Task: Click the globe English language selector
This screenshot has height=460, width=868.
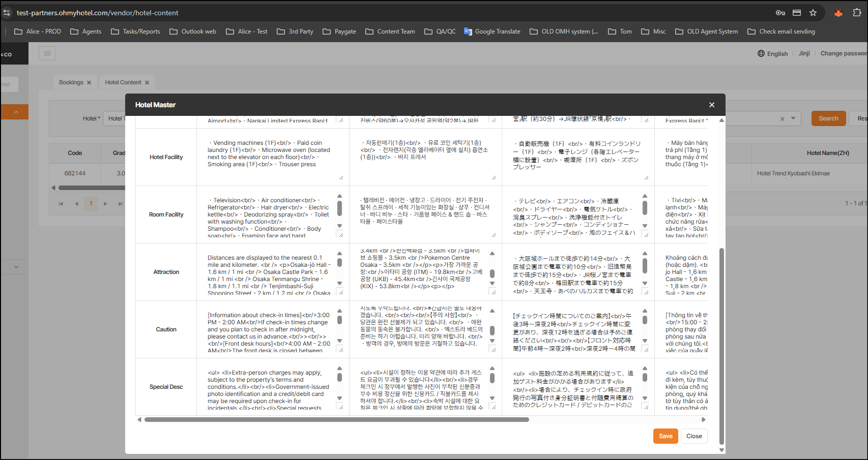Action: pyautogui.click(x=772, y=53)
